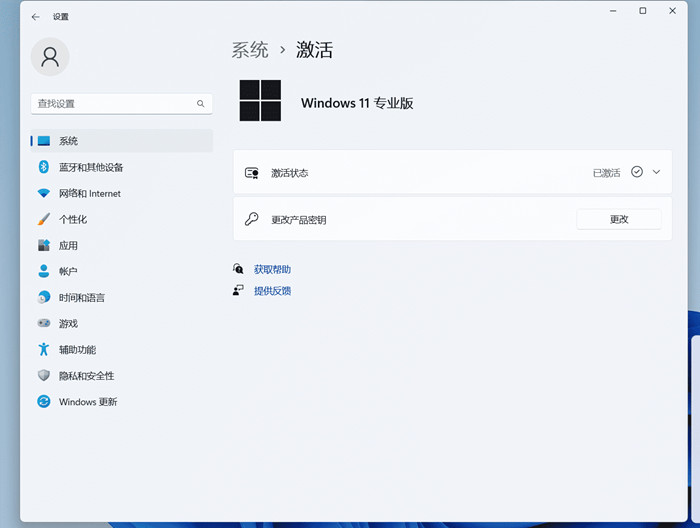
Task: Maximize the Settings window
Action: [643, 11]
